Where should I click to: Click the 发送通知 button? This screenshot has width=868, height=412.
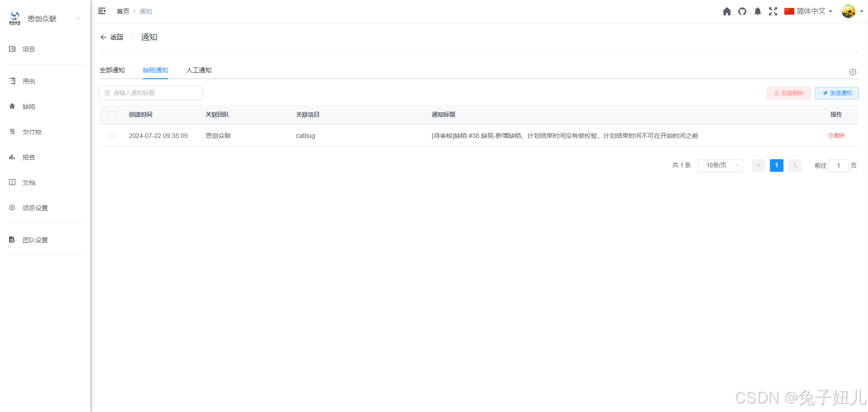(x=837, y=93)
